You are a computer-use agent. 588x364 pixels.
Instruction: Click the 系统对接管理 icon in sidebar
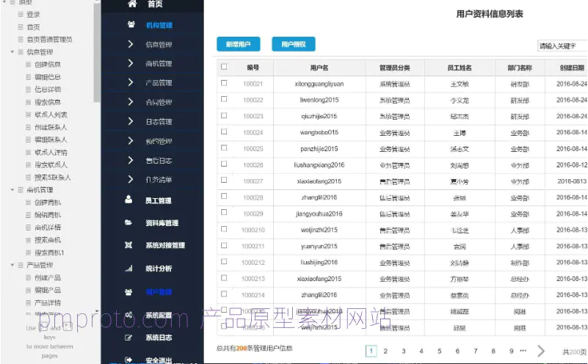129,245
